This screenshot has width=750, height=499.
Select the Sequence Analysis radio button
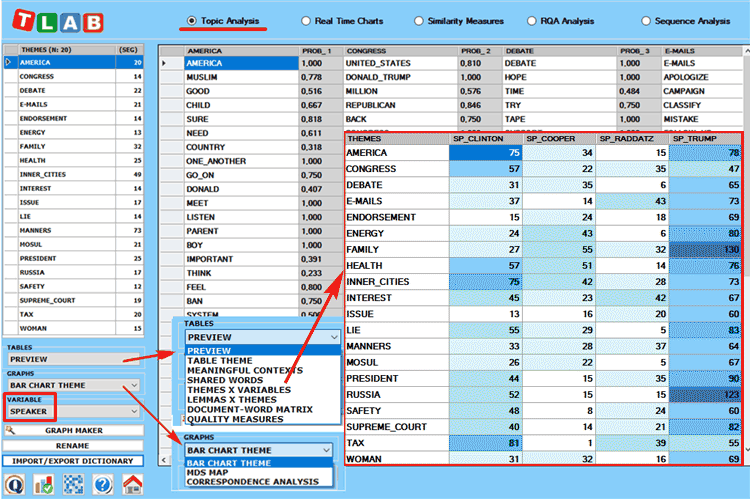coord(646,21)
